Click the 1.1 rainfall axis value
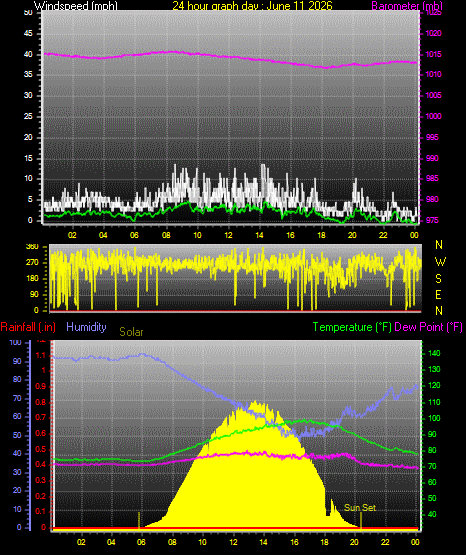Viewport: 466px width, 555px height. [41, 355]
